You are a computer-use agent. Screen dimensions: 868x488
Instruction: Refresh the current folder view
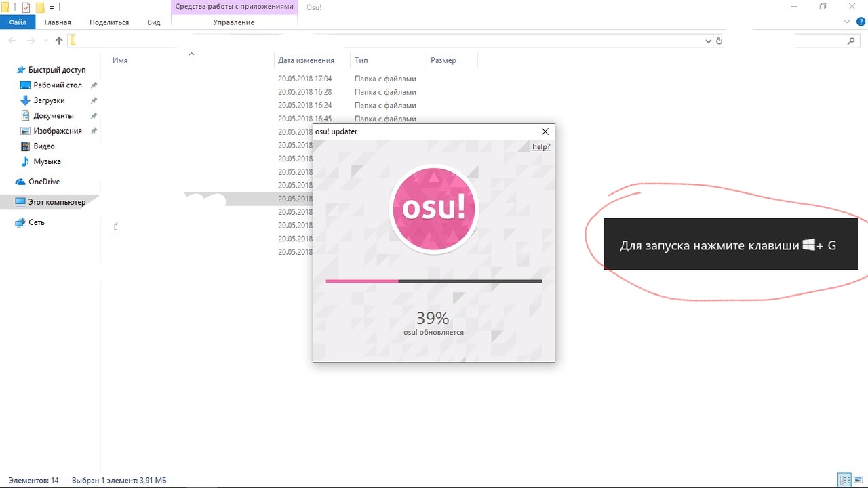click(x=719, y=41)
